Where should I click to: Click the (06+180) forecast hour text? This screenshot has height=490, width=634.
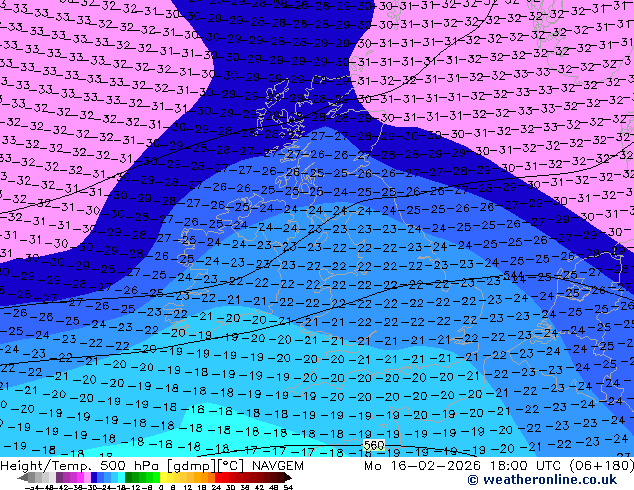[x=602, y=466]
